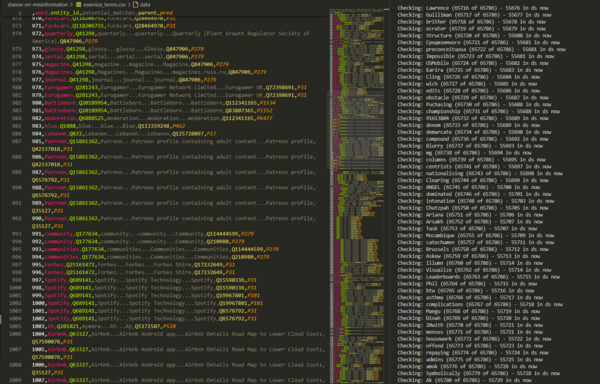This screenshot has height=384, width=600.
Task: Click 'community' on line 993
Action: pos(59,234)
